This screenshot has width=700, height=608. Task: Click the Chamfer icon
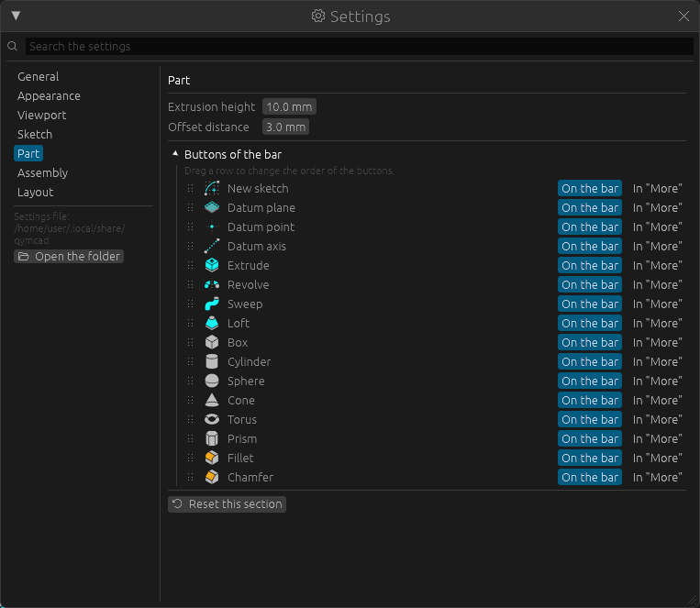click(x=212, y=476)
